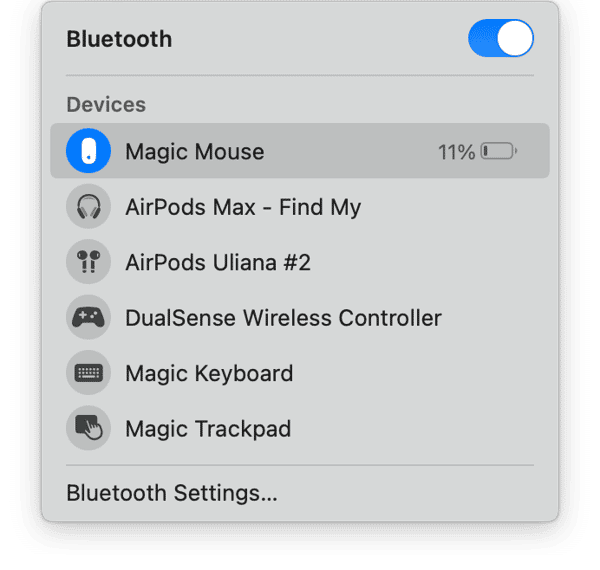Choose the Magic Trackpad entry

pyautogui.click(x=208, y=429)
